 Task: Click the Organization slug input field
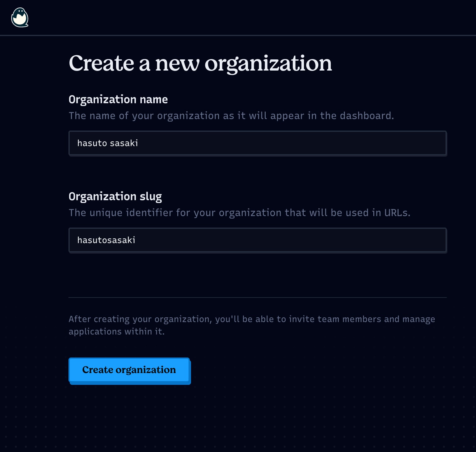[258, 240]
